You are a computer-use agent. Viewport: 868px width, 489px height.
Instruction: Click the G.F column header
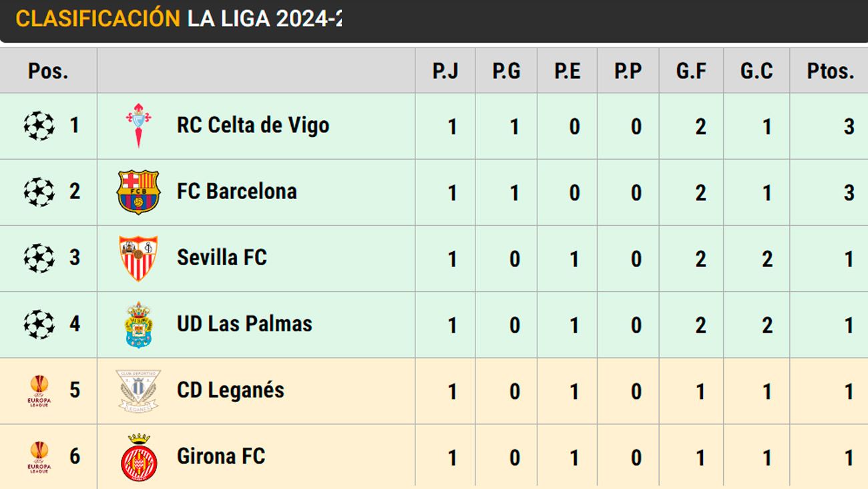(691, 71)
